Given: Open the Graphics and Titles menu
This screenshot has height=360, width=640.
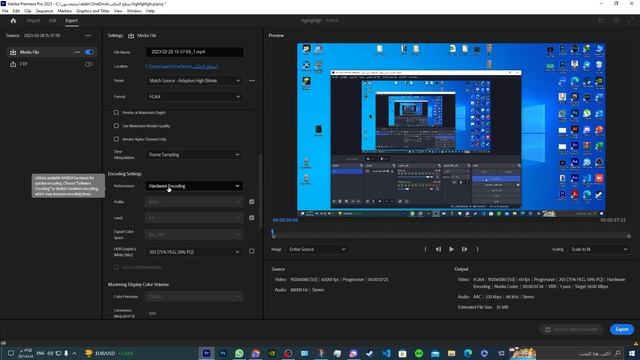Looking at the screenshot, I should point(93,11).
